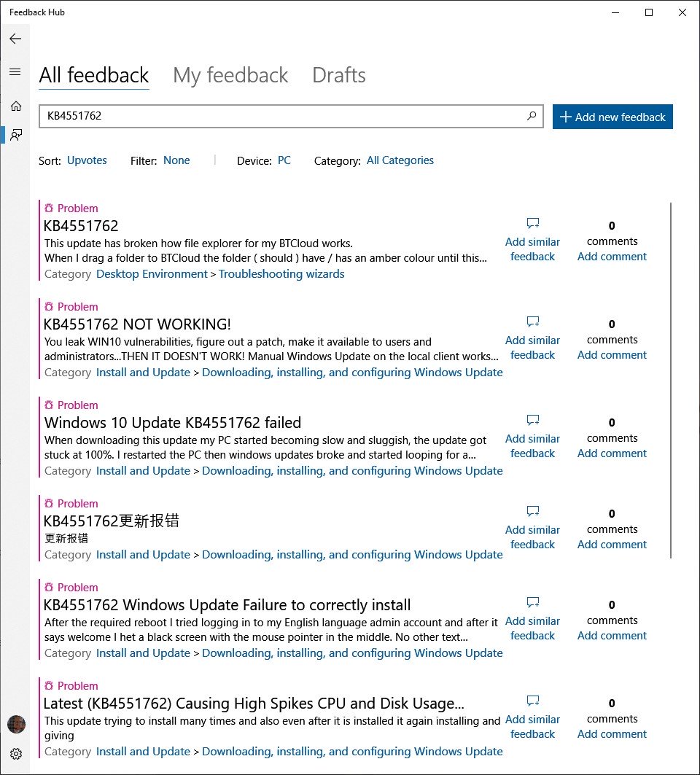Viewport: 700px width, 775px height.
Task: Click similar feedback icon for Failure to correctly install
Action: point(532,602)
